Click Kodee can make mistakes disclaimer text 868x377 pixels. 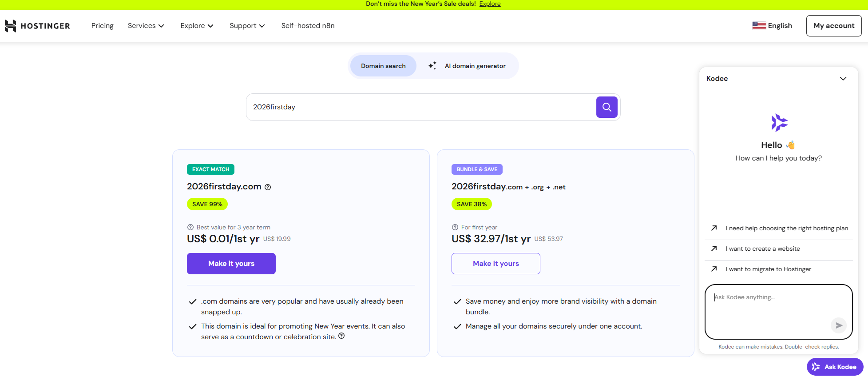tap(779, 347)
